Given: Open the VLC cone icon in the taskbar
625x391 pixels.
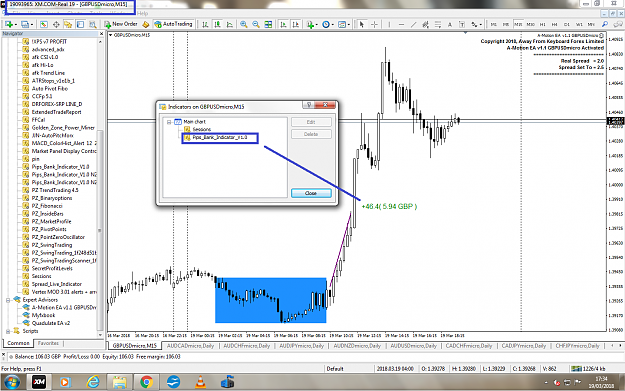Looking at the screenshot, I should click(x=200, y=383).
